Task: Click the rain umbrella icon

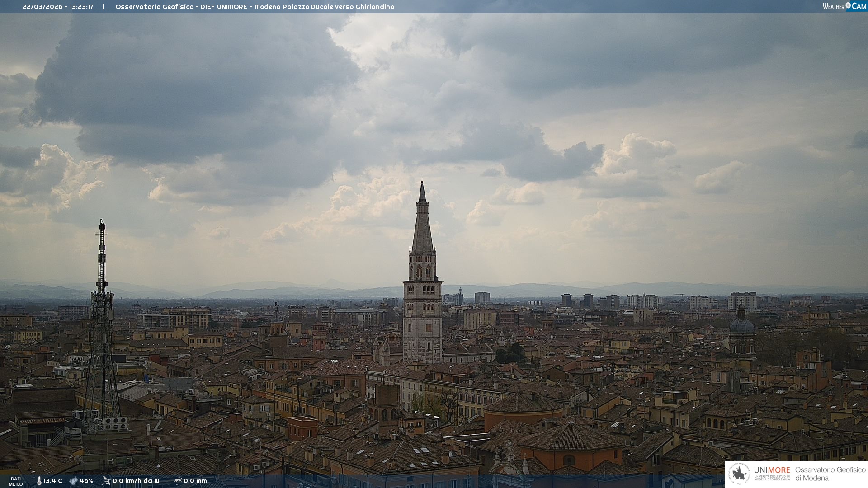Action: [x=178, y=481]
